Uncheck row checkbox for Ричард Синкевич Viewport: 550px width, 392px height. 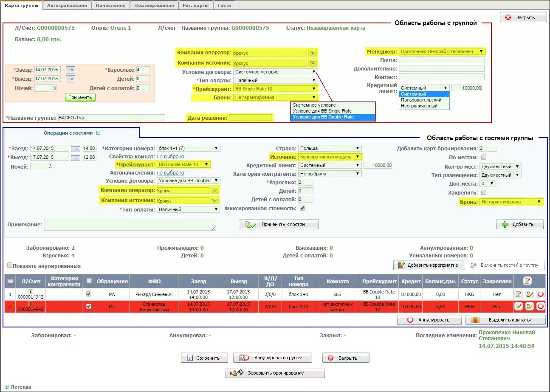click(x=88, y=293)
